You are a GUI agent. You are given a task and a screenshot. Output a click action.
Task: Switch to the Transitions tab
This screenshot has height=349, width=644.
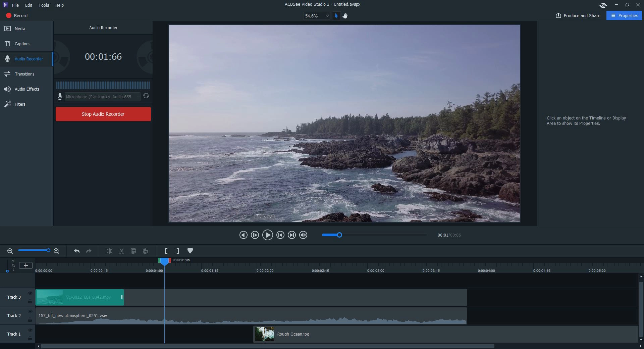[x=24, y=74]
